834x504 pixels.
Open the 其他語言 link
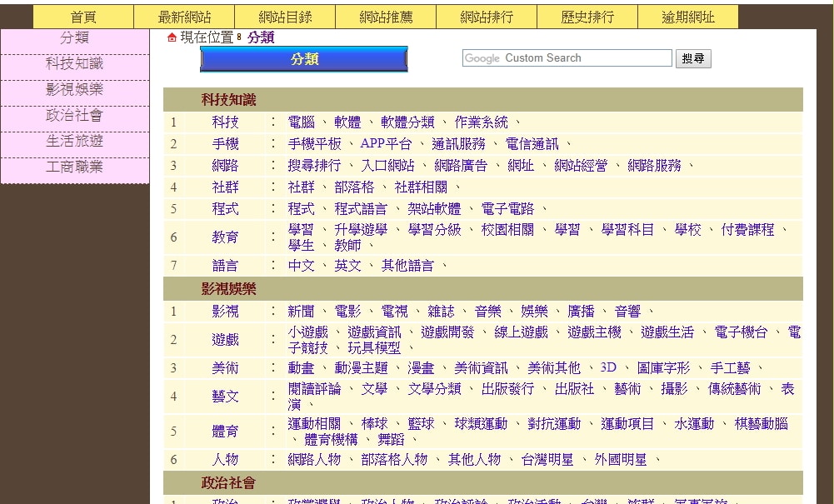[407, 266]
